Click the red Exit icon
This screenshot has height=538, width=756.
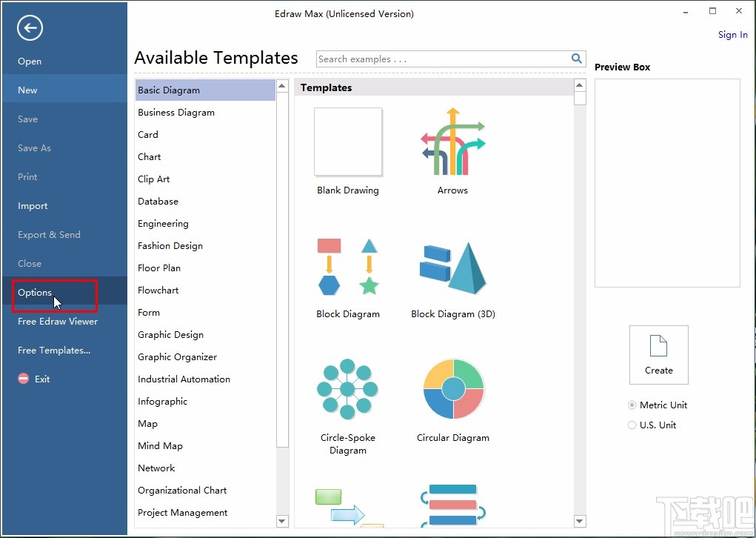click(24, 379)
